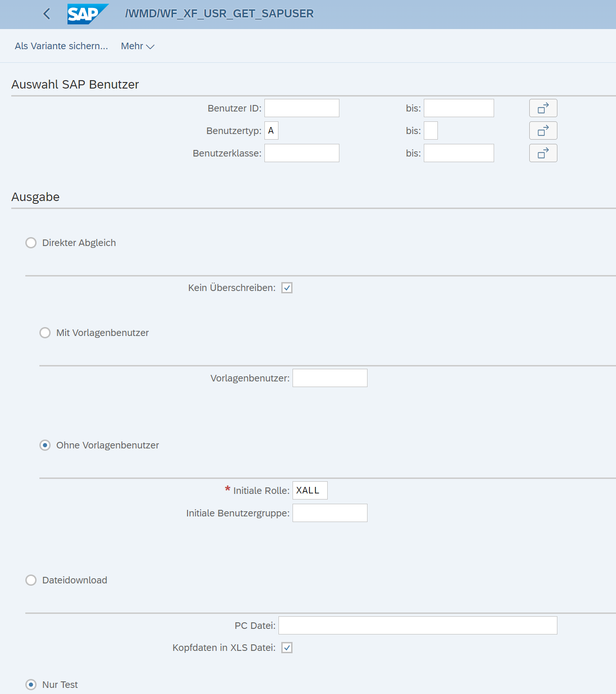Screen dimensions: 616x694
Task: Reselect Ohne Vorlagenbenutzer
Action: click(x=45, y=445)
